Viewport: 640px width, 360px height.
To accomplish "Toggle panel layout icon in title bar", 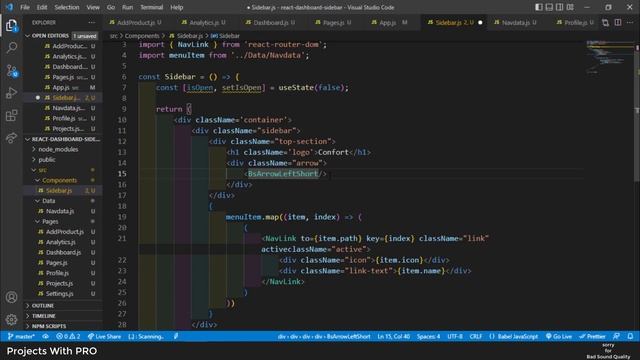I will pos(549,7).
